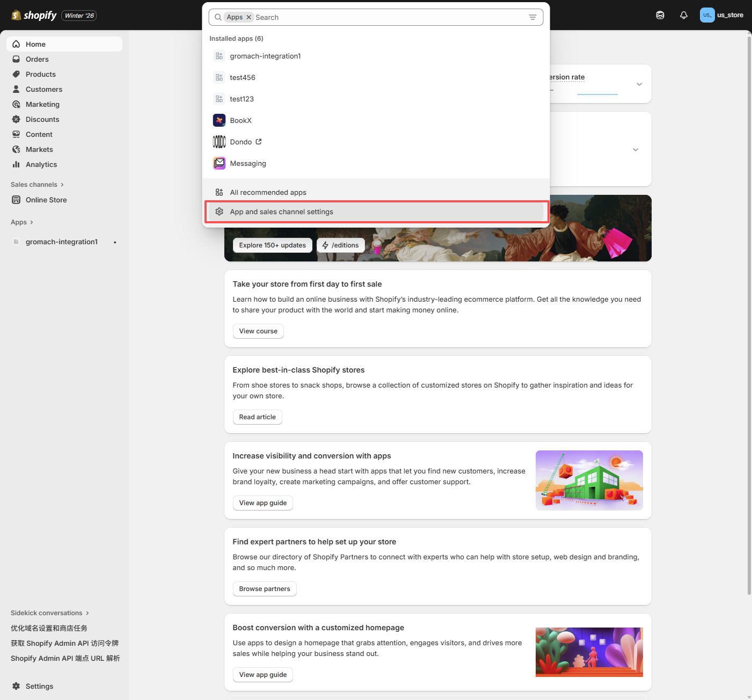Remove the Apps filter tag
Viewport: 752px width, 700px height.
[x=249, y=17]
